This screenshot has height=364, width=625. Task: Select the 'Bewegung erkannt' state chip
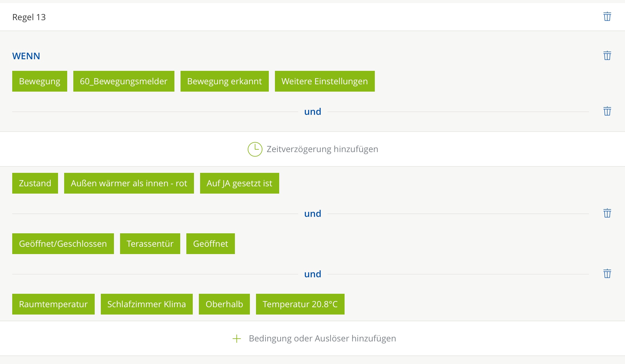coord(225,81)
